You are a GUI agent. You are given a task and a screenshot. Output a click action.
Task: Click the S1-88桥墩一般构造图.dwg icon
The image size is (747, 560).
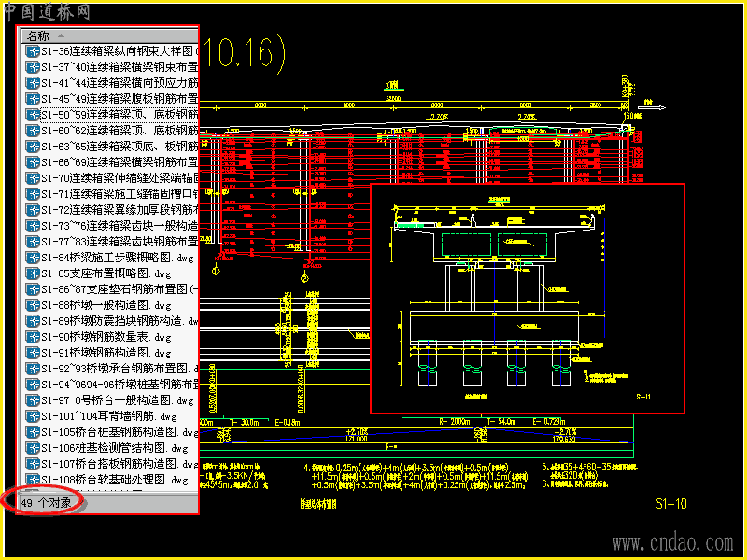click(33, 305)
